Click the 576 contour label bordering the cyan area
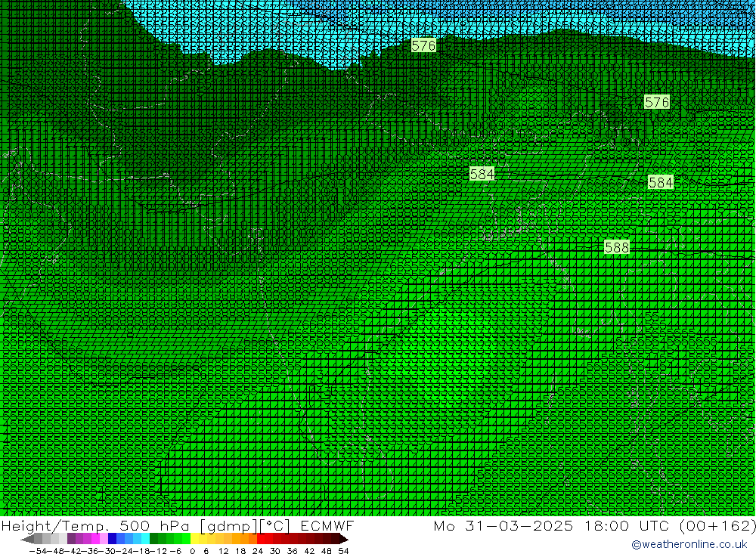The image size is (756, 554). (x=424, y=45)
